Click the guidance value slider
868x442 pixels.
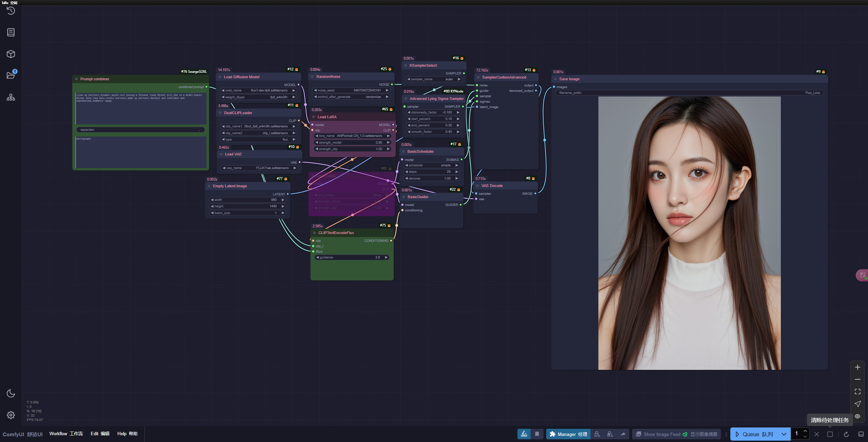(352, 257)
